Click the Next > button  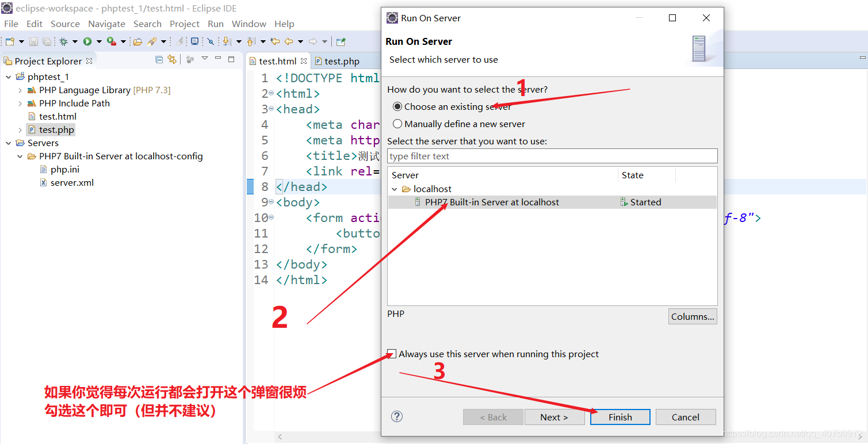(x=555, y=417)
